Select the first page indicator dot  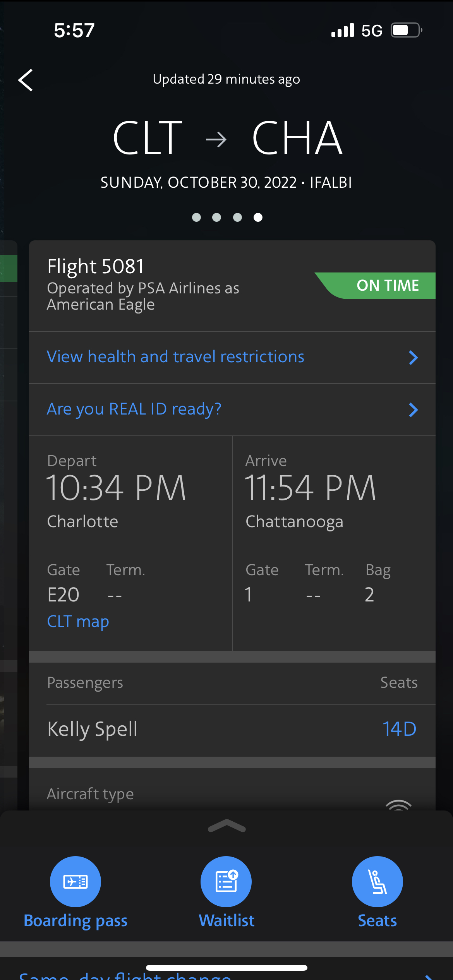(x=196, y=218)
